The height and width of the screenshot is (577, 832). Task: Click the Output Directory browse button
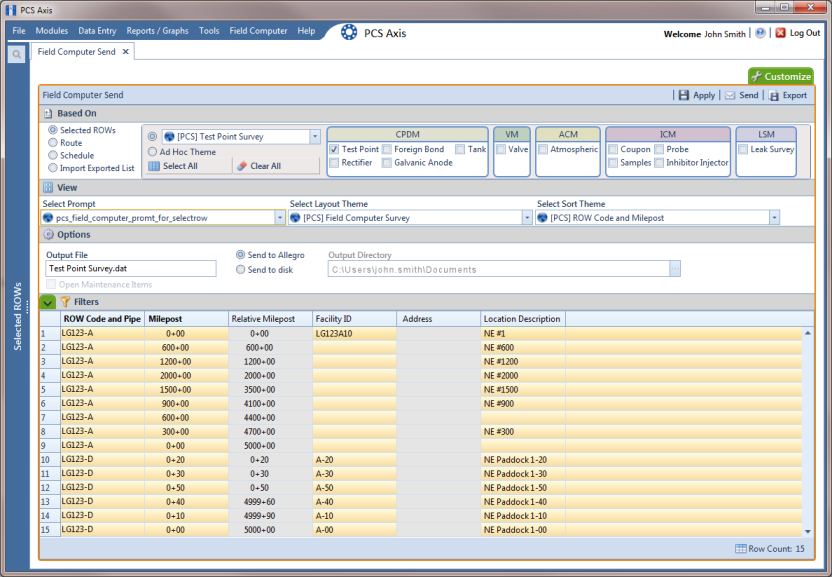pyautogui.click(x=674, y=269)
